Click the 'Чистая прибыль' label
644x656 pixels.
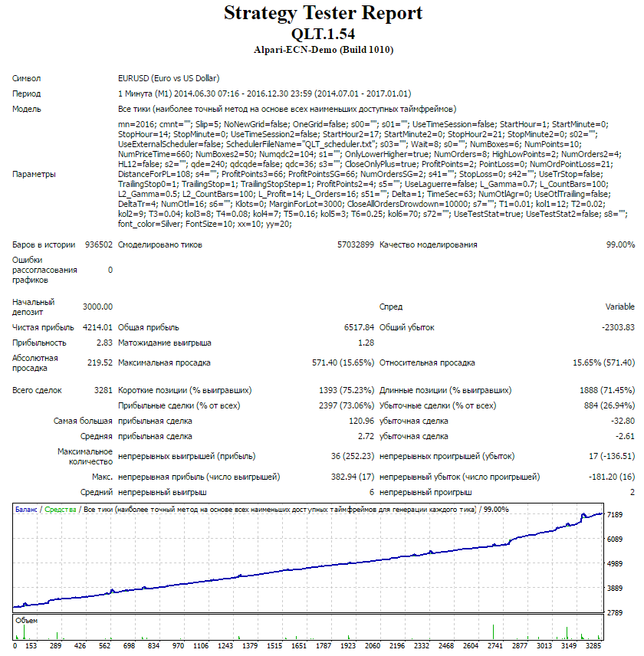click(x=43, y=327)
